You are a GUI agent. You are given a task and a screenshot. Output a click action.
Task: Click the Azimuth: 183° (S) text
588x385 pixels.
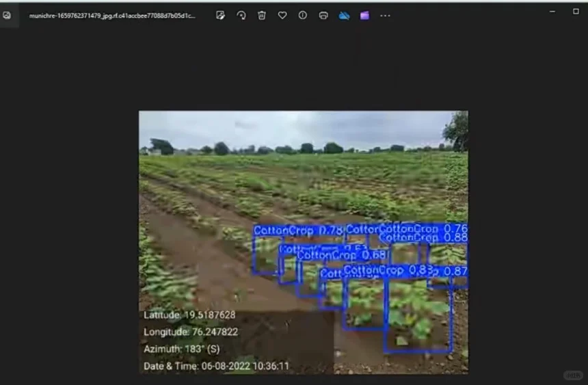click(x=181, y=349)
